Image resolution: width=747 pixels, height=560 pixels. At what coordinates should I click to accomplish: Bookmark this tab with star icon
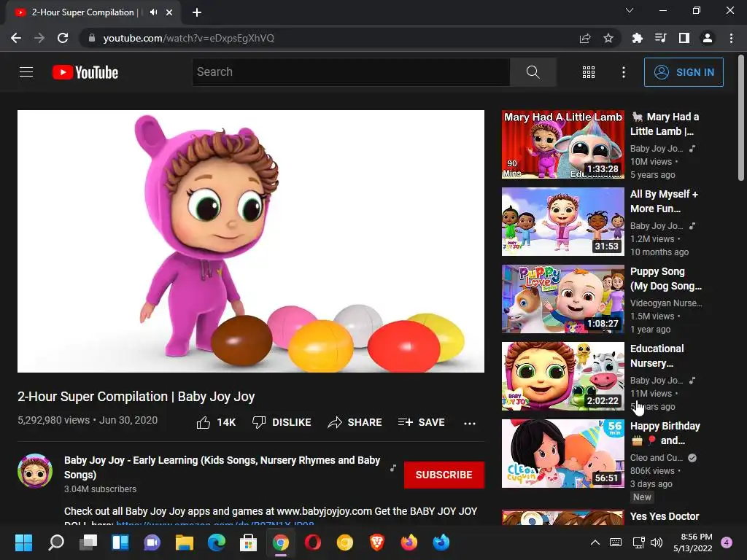[608, 38]
